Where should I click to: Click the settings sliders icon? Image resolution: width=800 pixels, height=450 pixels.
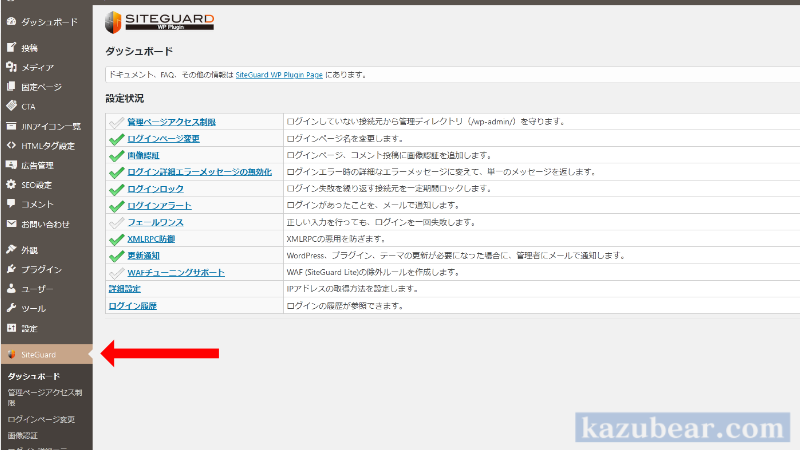11,328
